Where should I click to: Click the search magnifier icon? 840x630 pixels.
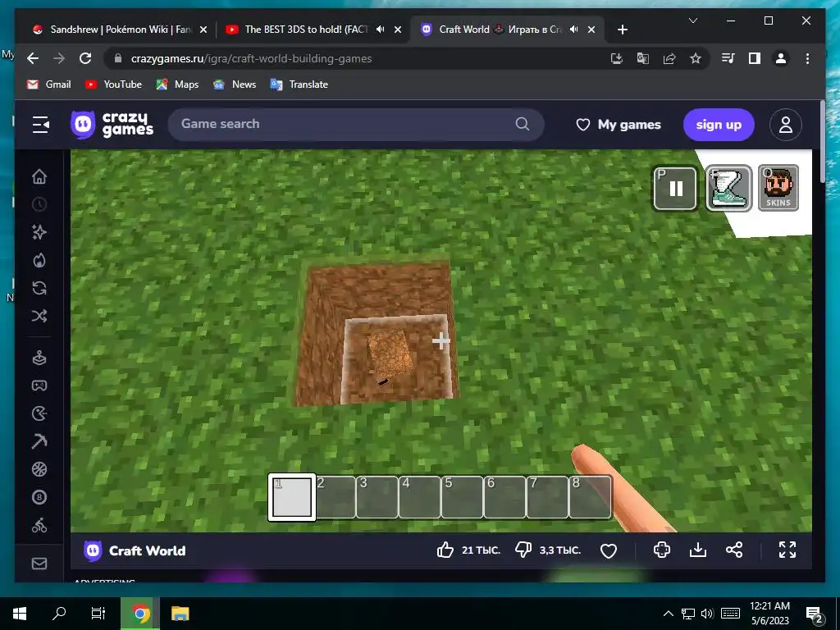523,125
